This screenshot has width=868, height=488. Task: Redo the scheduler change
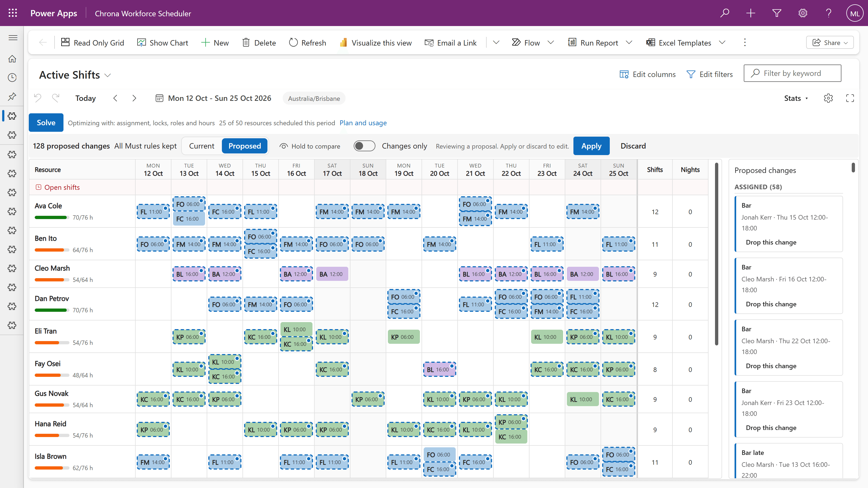(56, 98)
